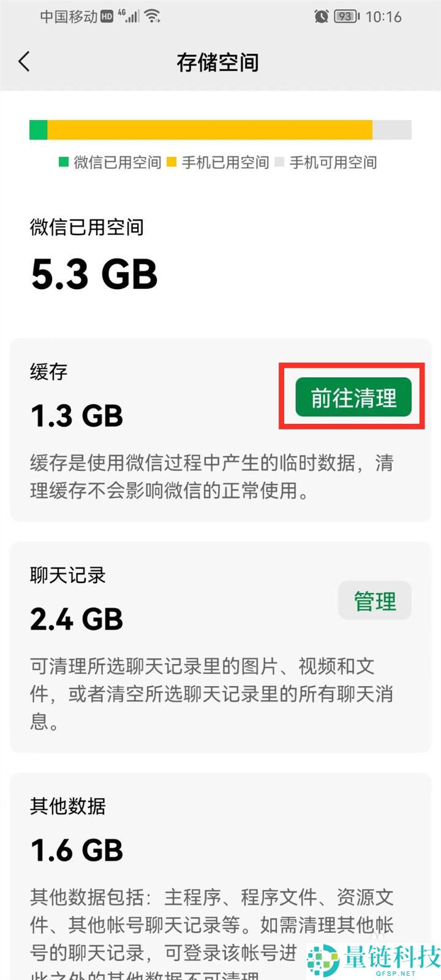Screen dimensions: 441x980
Task: Tap the yellow phone-used storage bar segment
Action: 210,130
